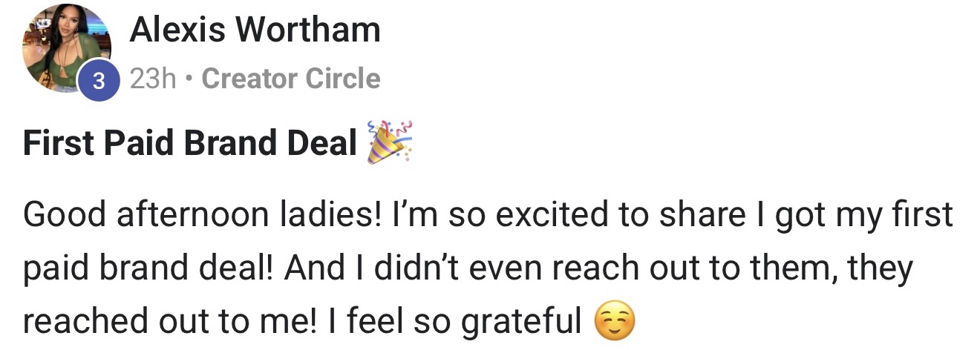Click the party popper emoji in title
Image resolution: width=980 pixels, height=350 pixels.
389,141
